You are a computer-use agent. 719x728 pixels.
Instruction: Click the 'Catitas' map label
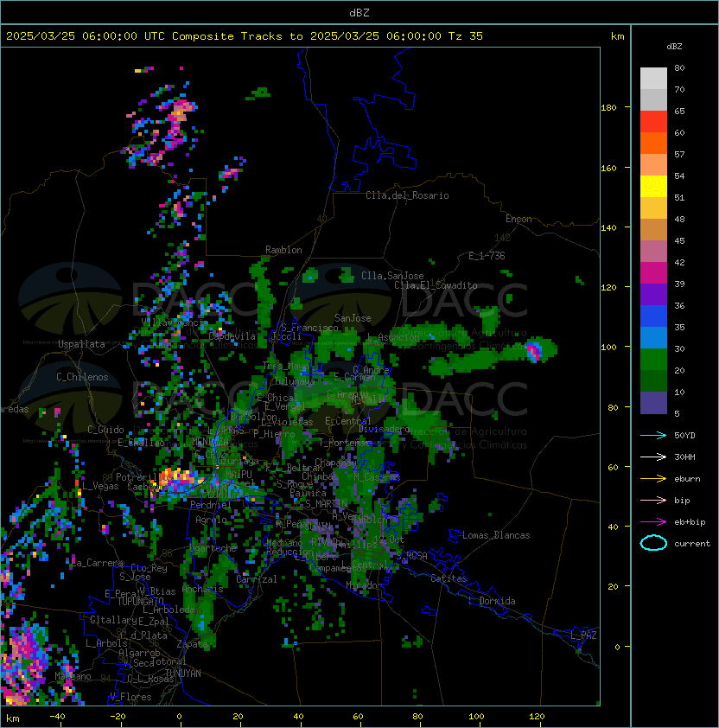coord(449,578)
